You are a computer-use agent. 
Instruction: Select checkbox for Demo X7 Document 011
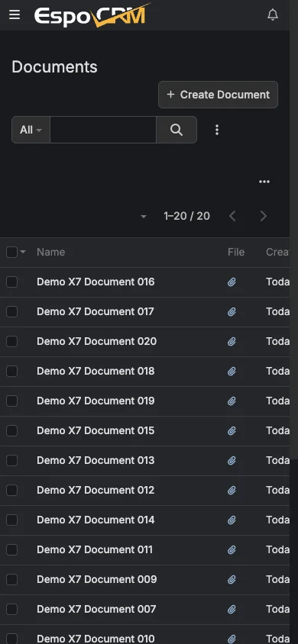tap(12, 549)
